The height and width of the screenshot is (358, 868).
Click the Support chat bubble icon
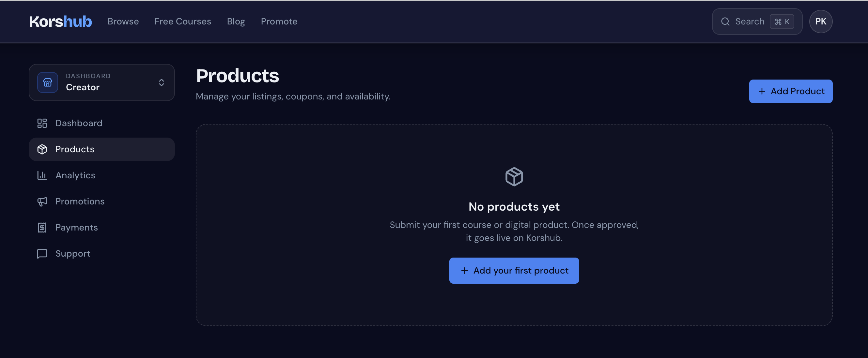click(x=42, y=254)
